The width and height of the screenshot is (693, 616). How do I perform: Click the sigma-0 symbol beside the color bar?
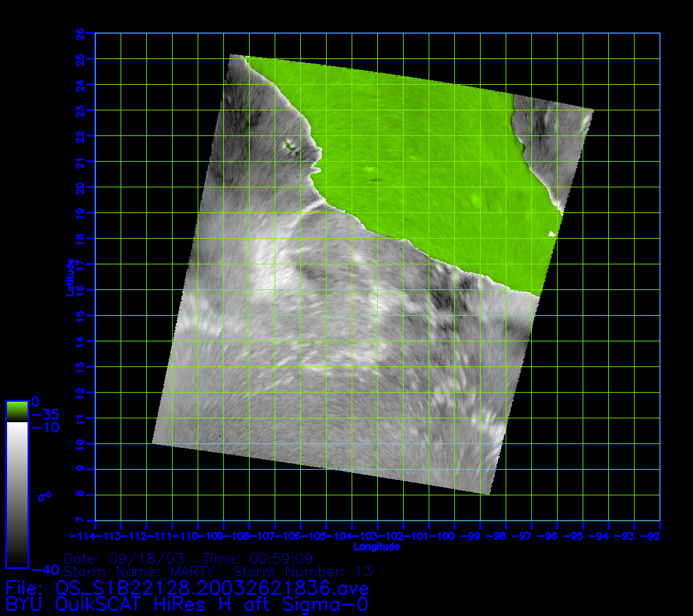pos(46,496)
